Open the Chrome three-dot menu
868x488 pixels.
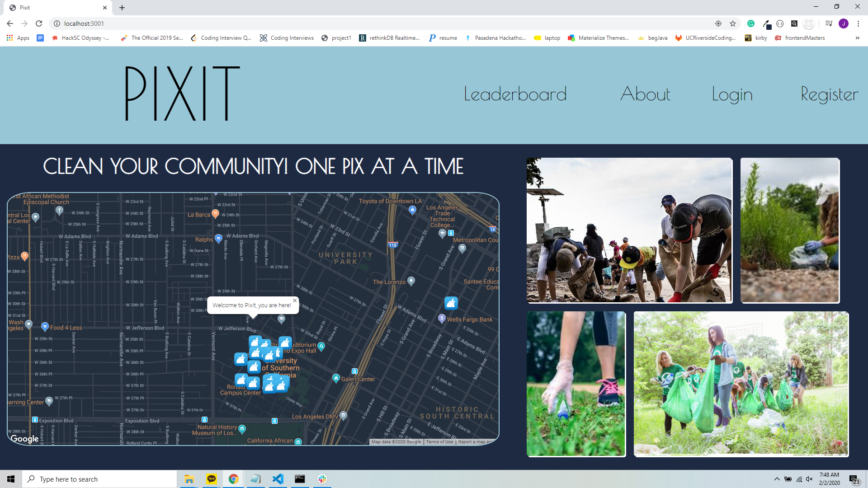click(x=858, y=23)
